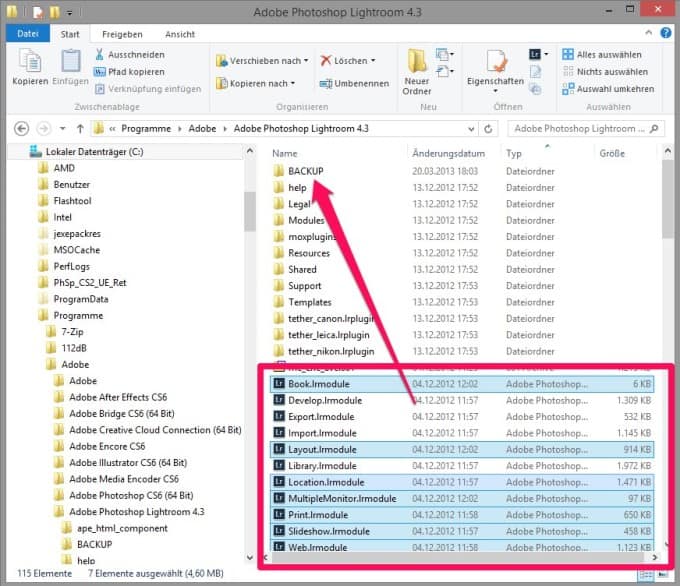Open quick access toolbar dropdown arrow
The height and width of the screenshot is (586, 680).
[x=69, y=13]
